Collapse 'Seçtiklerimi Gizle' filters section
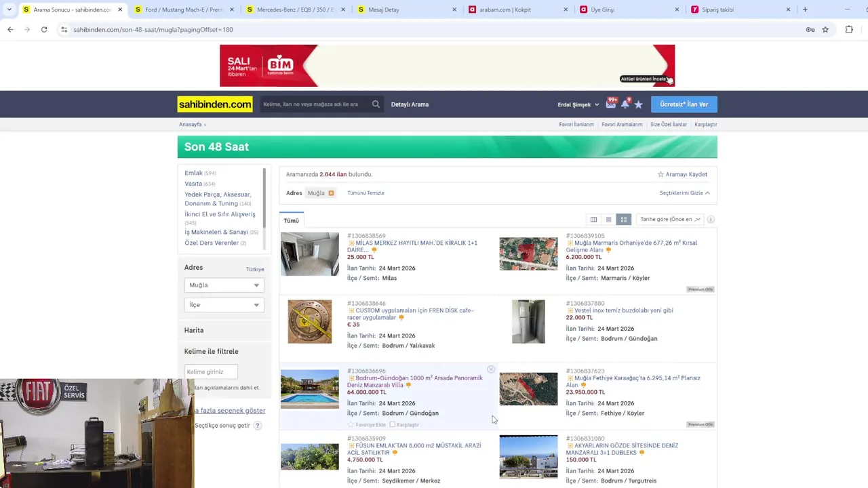This screenshot has width=868, height=488. pyautogui.click(x=684, y=193)
